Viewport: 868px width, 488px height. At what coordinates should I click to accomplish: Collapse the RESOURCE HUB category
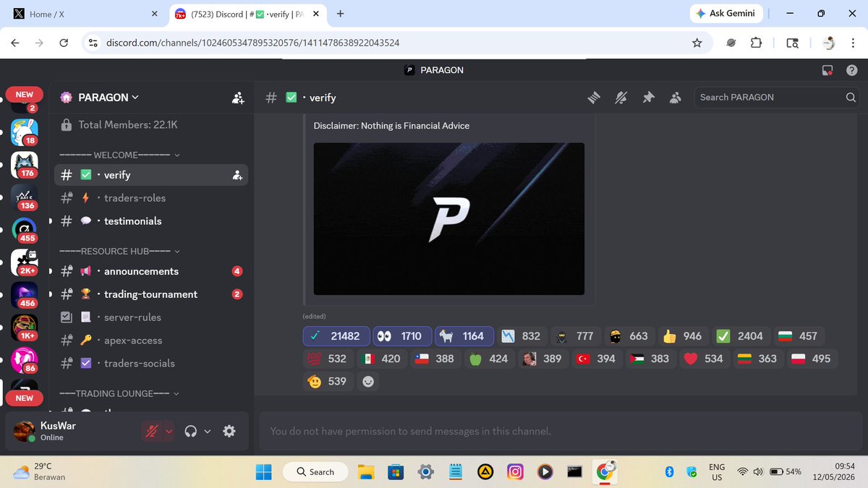[119, 251]
